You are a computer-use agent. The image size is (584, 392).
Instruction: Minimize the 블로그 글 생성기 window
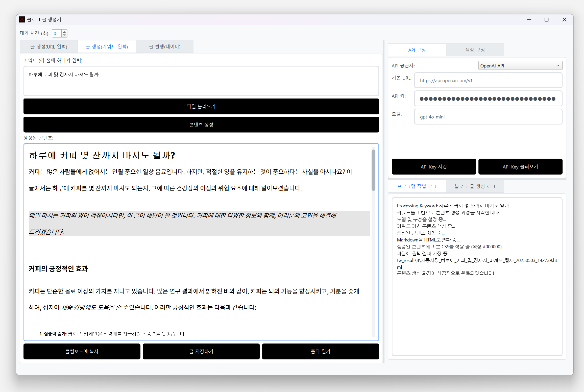(529, 19)
